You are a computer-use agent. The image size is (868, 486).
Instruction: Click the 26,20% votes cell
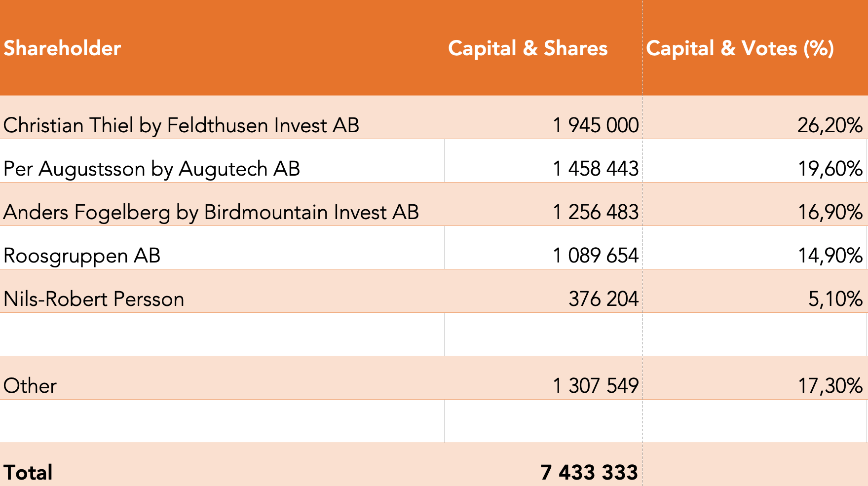tap(830, 125)
